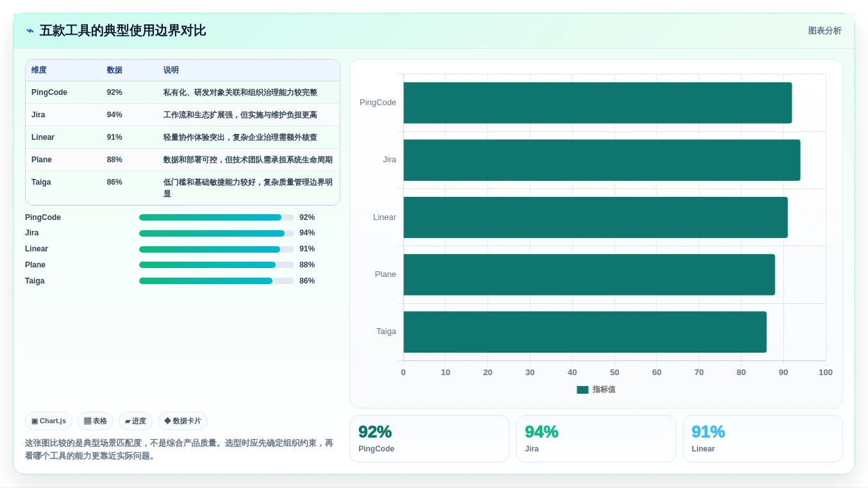The height and width of the screenshot is (488, 868).
Task: Click the Taiga y-axis label in chart
Action: click(x=386, y=332)
